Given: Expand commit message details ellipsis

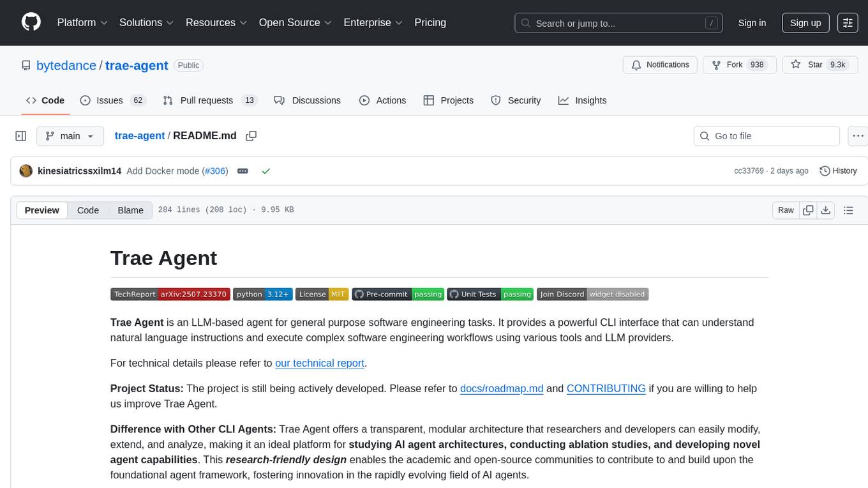Looking at the screenshot, I should tap(243, 171).
